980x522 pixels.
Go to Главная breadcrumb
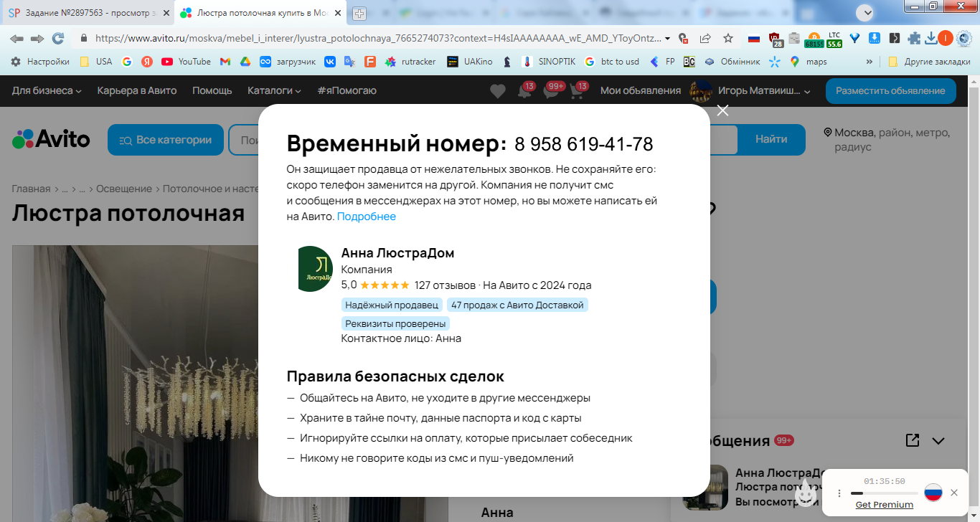31,189
